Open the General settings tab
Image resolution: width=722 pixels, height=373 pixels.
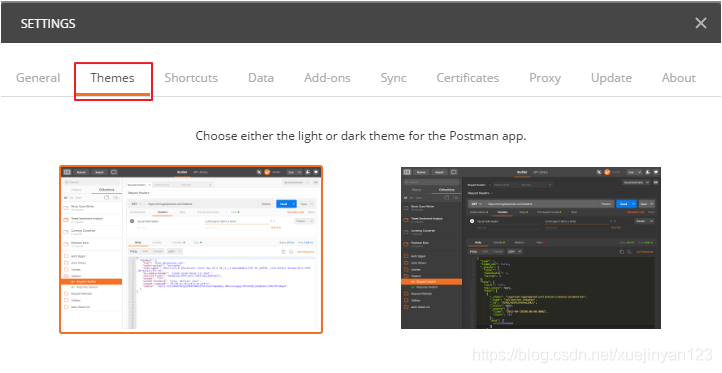point(38,78)
